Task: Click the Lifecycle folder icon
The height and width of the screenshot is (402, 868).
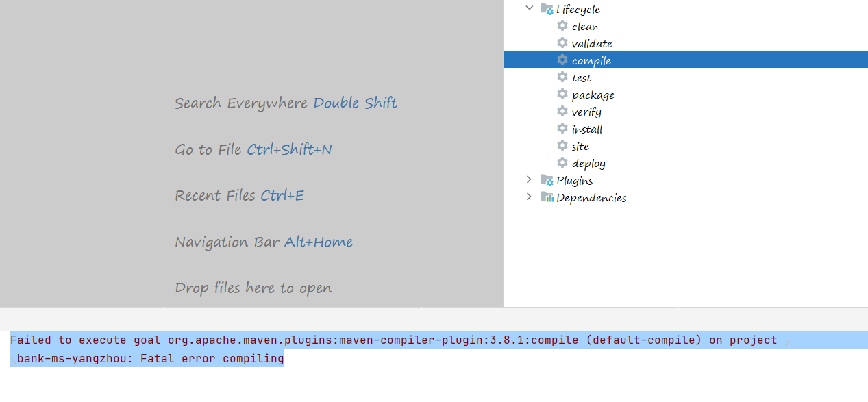Action: [x=547, y=9]
